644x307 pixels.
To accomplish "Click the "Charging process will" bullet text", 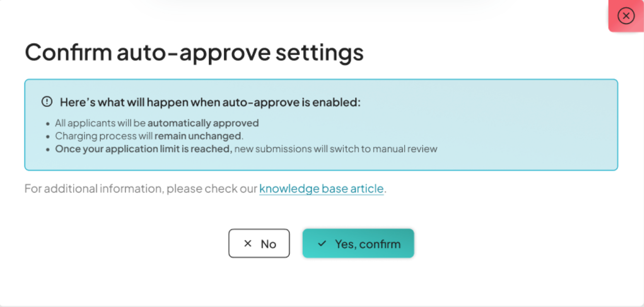I will click(104, 136).
